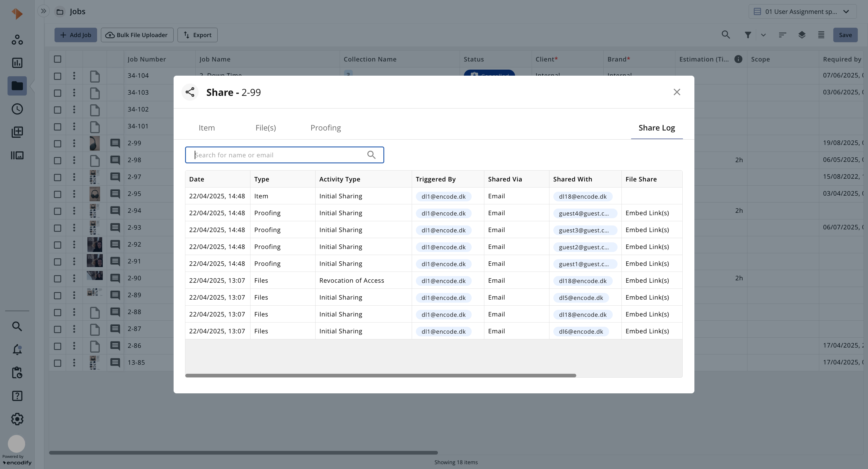Open the notifications bell icon

(17, 349)
